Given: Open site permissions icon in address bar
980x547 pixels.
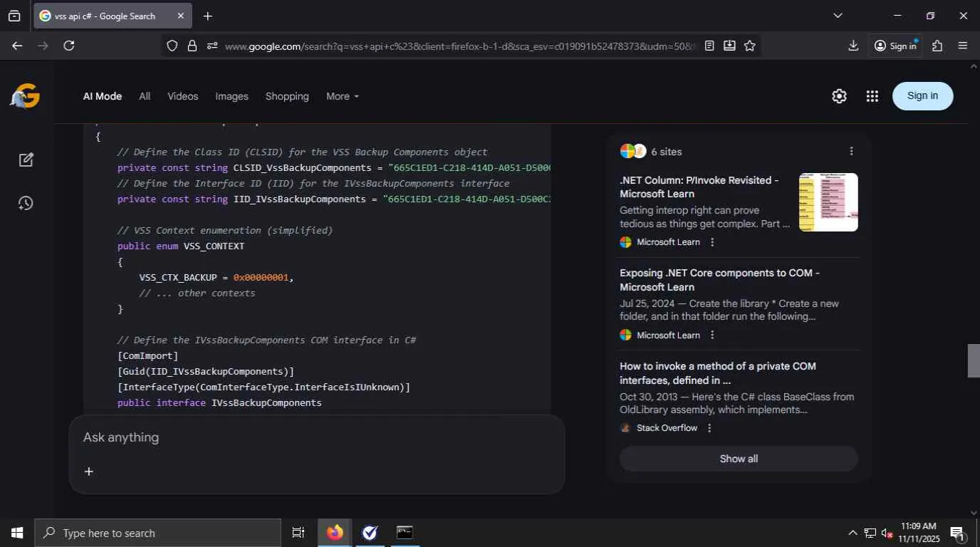Looking at the screenshot, I should (x=212, y=46).
